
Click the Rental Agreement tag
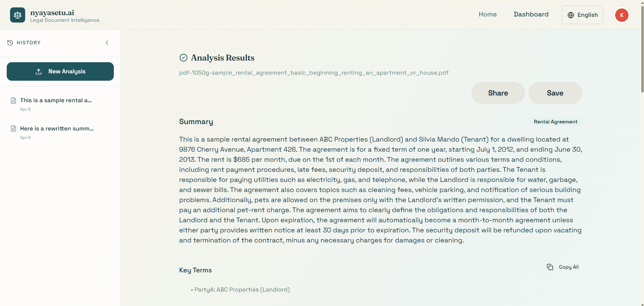pyautogui.click(x=555, y=122)
